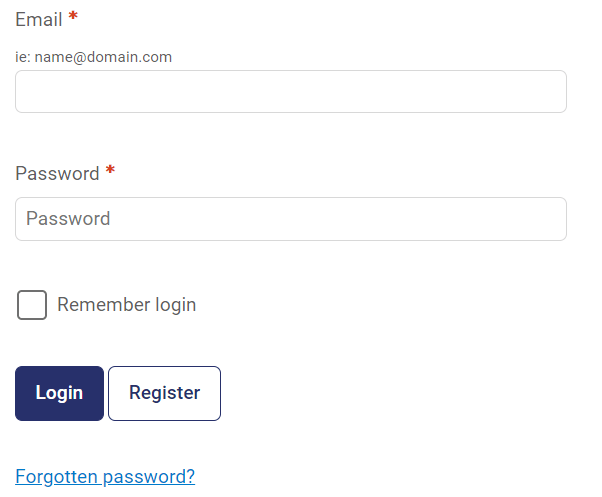The height and width of the screenshot is (497, 602).
Task: Focus the Password input field
Action: click(x=291, y=219)
